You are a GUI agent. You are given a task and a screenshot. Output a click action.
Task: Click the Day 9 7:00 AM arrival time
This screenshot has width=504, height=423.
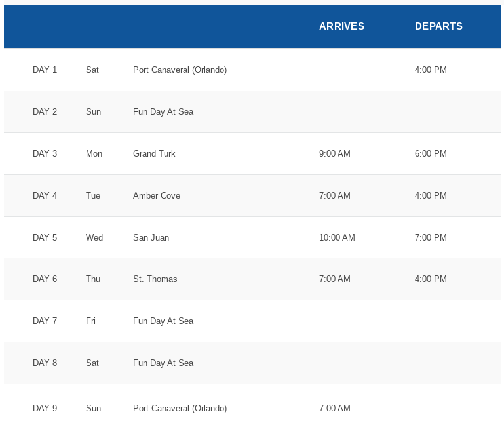coord(334,409)
